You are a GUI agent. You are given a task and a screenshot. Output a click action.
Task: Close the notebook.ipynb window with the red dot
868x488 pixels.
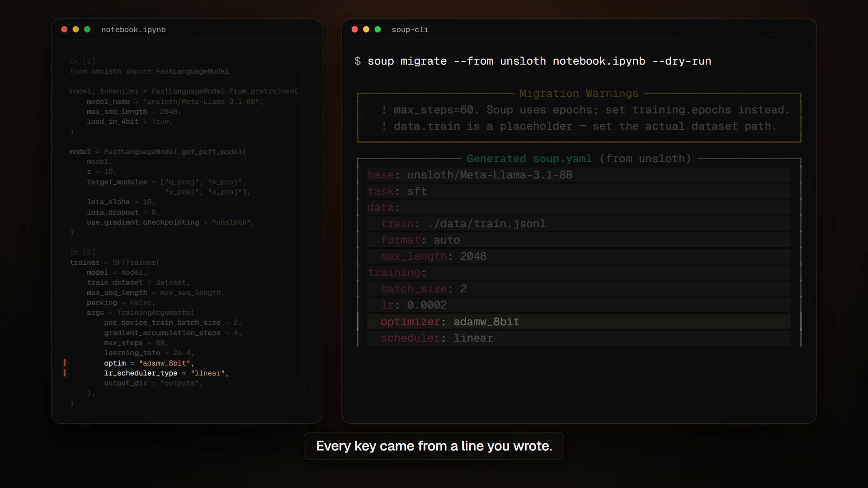(x=64, y=29)
